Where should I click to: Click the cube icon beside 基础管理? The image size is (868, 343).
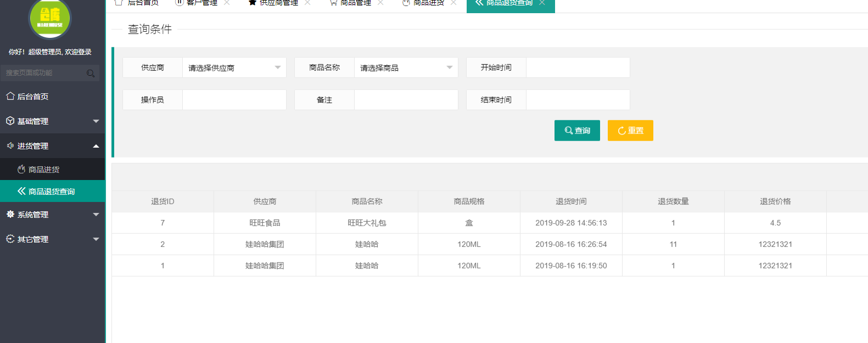click(x=10, y=121)
